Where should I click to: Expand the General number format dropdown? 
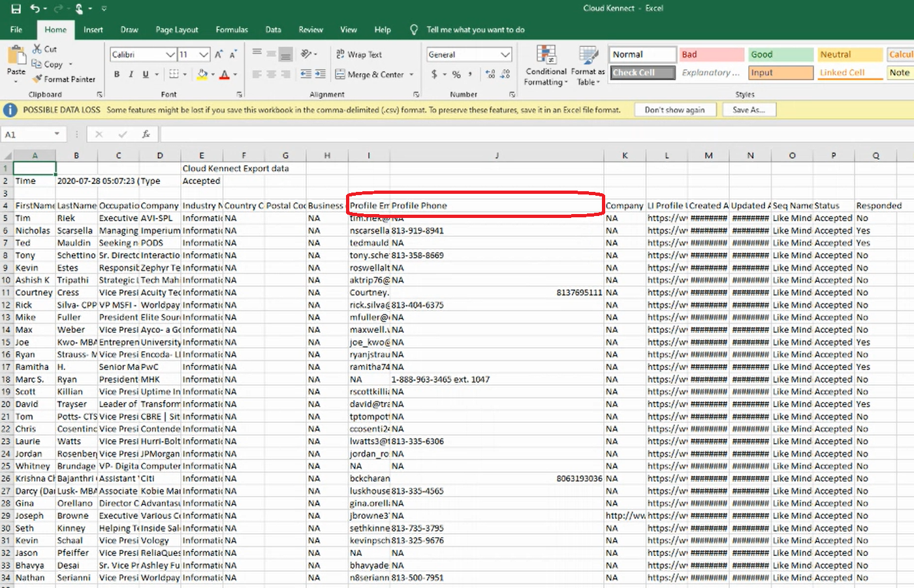pos(505,54)
